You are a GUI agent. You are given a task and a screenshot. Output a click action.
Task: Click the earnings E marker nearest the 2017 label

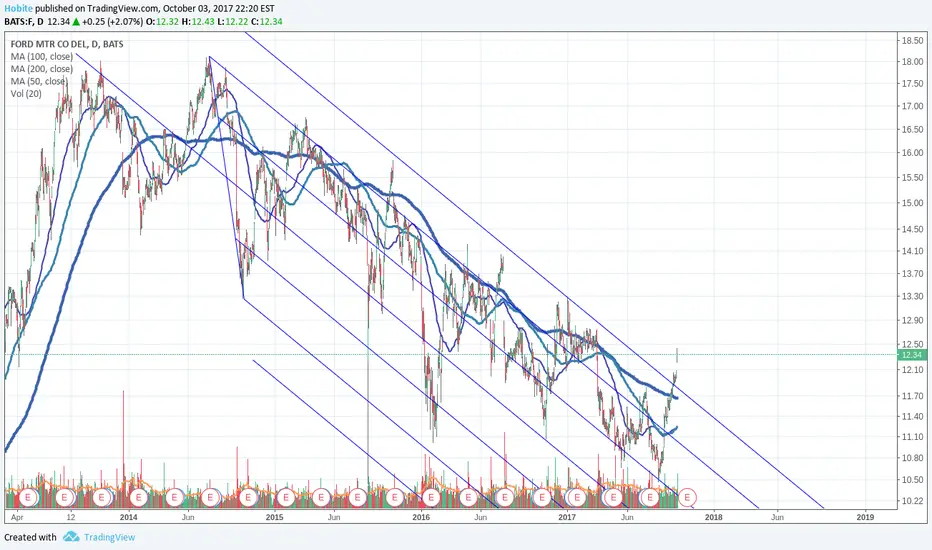coord(577,497)
